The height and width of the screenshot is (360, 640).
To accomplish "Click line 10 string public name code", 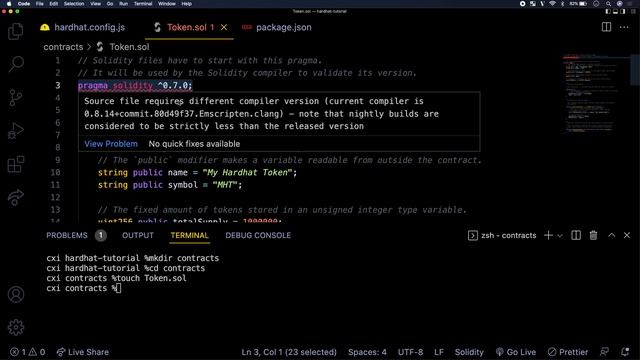I will [197, 172].
